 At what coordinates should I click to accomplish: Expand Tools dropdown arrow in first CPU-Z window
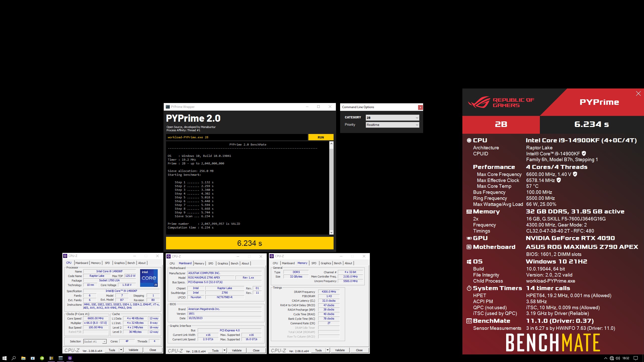(x=121, y=350)
